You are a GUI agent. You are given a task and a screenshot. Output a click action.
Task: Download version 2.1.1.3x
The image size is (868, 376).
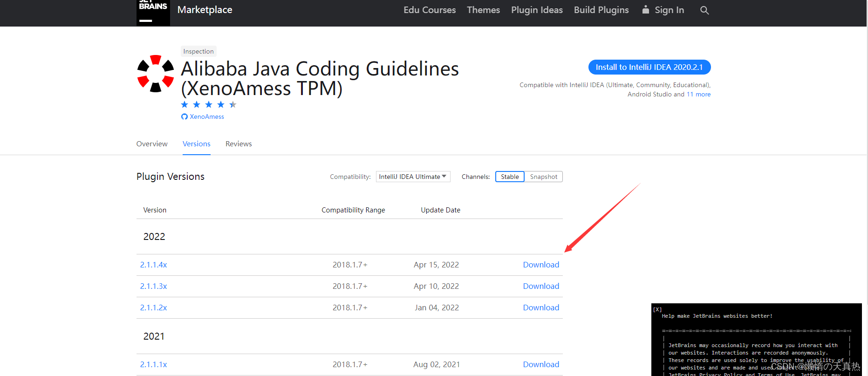(x=541, y=286)
